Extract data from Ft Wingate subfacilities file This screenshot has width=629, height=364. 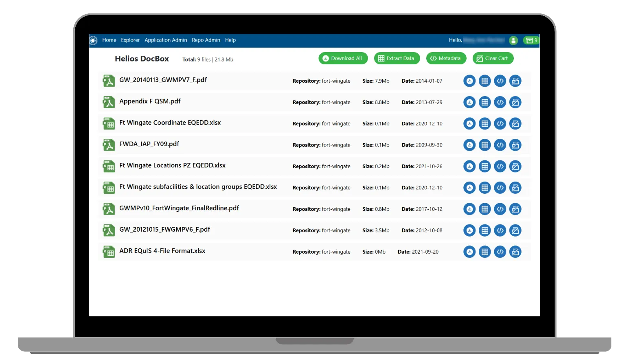coord(485,188)
